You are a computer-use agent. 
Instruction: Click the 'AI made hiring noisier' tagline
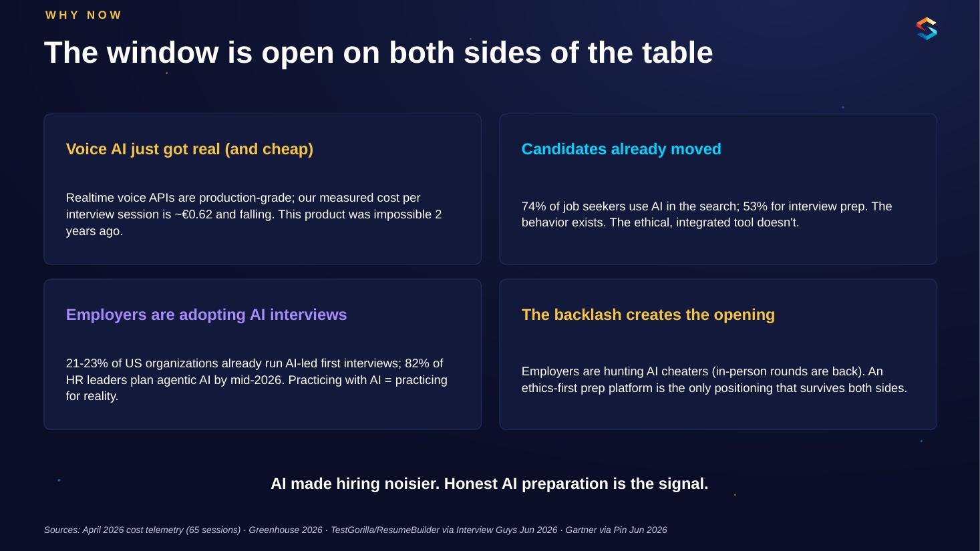pyautogui.click(x=489, y=484)
